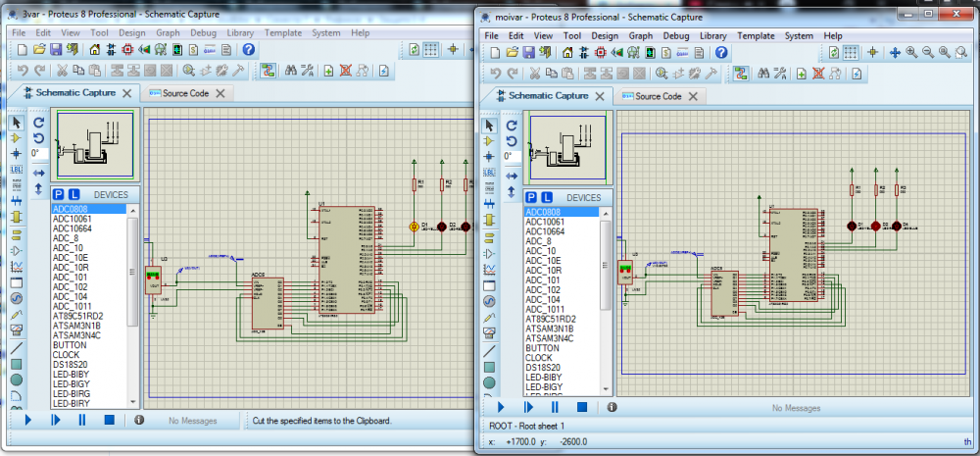Screen dimensions: 980x456
Task: Zoom in on the moivar schematic
Action: coord(911,52)
